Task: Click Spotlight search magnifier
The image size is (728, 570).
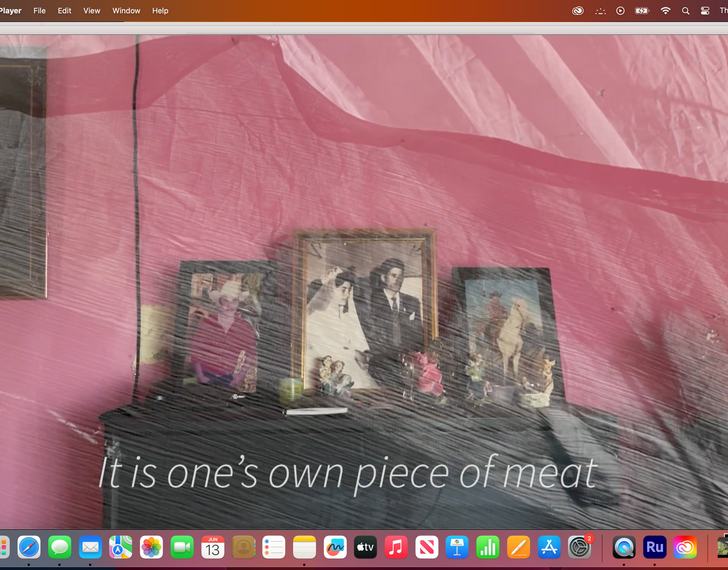Action: [686, 11]
